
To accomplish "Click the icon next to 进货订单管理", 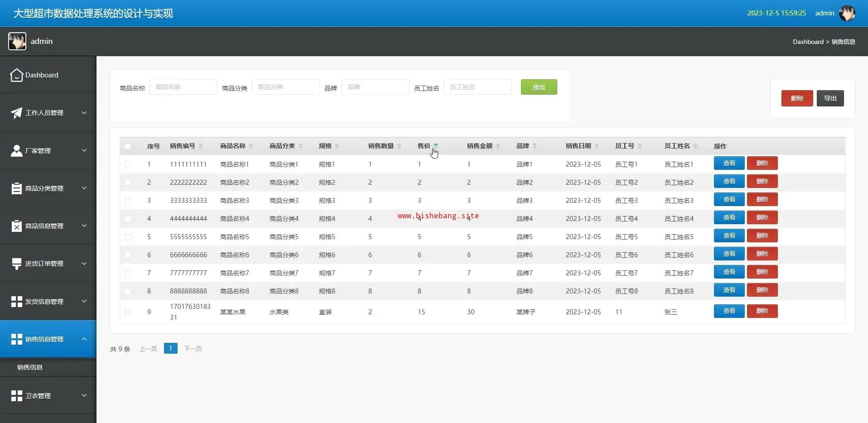I will [16, 264].
